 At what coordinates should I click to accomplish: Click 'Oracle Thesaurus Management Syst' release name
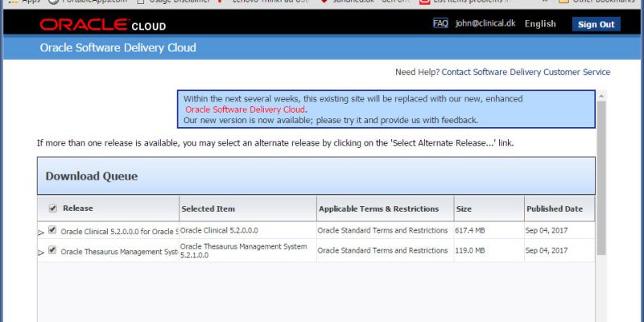tap(119, 252)
